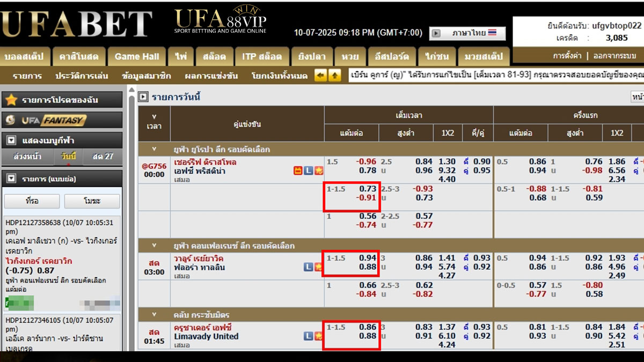
Task: Click the L icon in ฟลอร่า ทาลลิน row
Action: 308,267
